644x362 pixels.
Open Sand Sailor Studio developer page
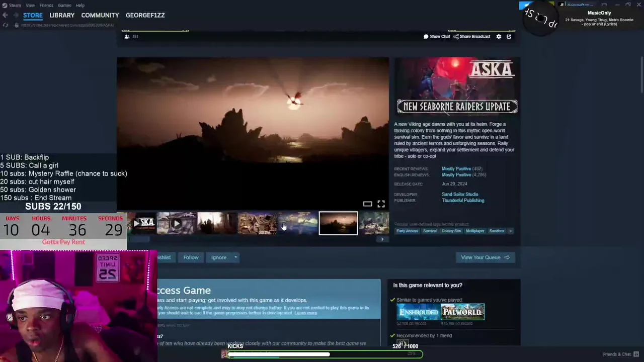click(460, 194)
